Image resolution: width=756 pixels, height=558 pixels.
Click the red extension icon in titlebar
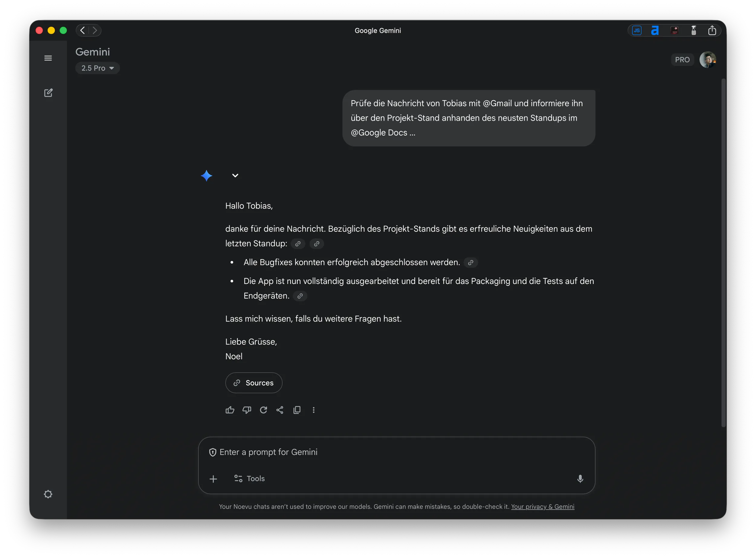(x=674, y=31)
